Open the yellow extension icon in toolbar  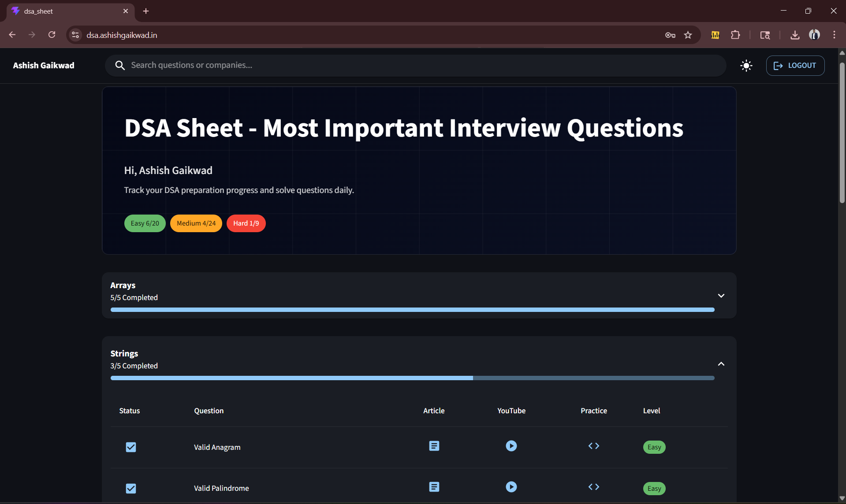click(x=715, y=35)
